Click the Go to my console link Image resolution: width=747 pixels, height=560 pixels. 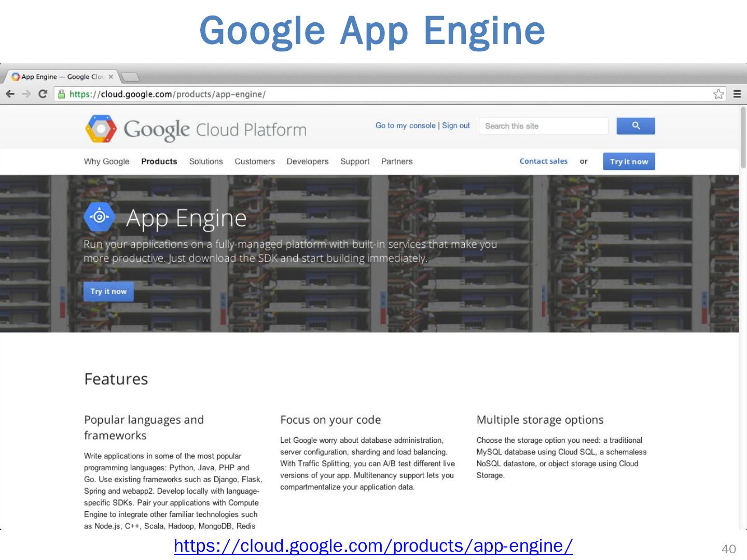[x=405, y=125]
